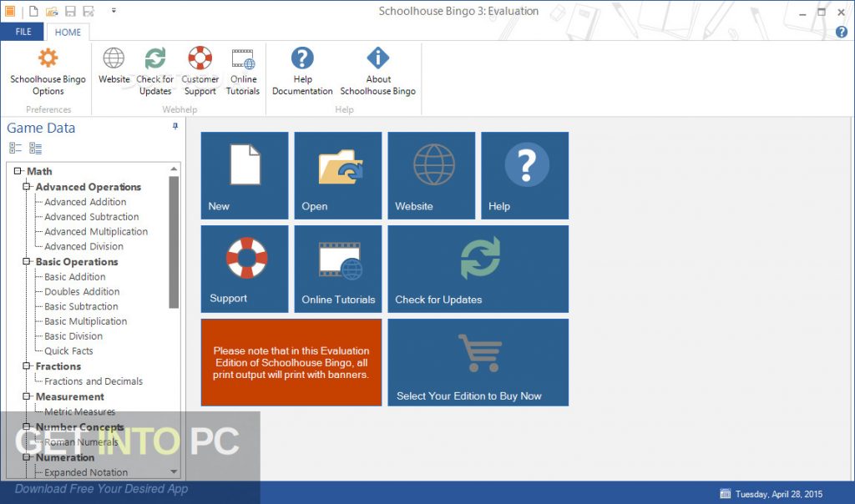Collapse the Fractions tree node
The image size is (855, 504).
pyautogui.click(x=26, y=365)
